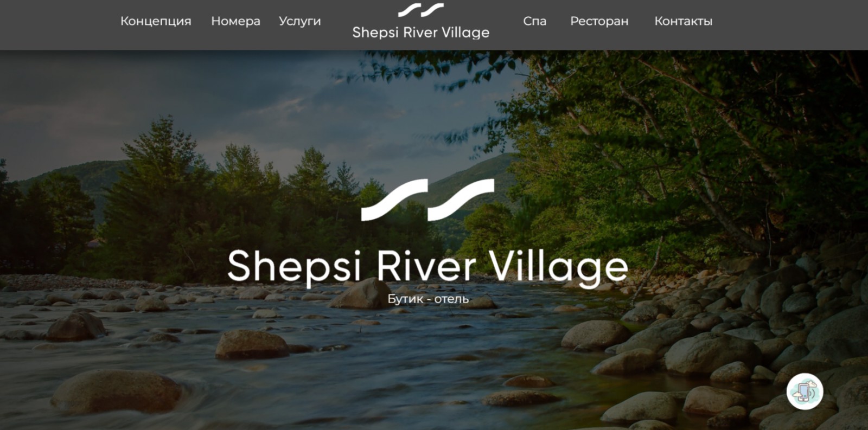Screen dimensions: 868x430
Task: Click the left curve of the hero wave emblem
Action: click(x=394, y=200)
